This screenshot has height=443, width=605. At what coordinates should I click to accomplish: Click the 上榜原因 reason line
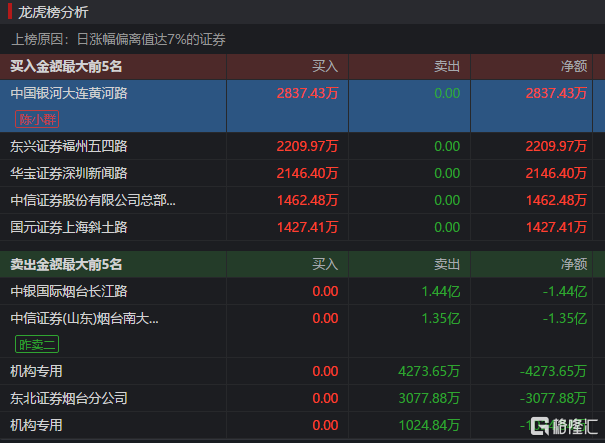118,39
